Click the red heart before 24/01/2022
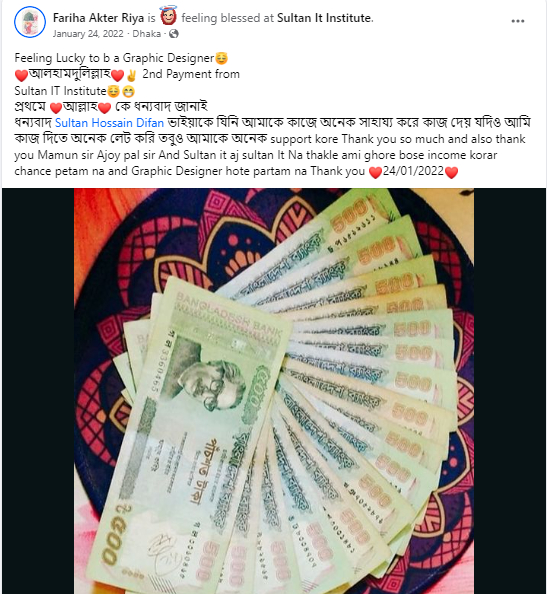The image size is (547, 594). (x=375, y=172)
